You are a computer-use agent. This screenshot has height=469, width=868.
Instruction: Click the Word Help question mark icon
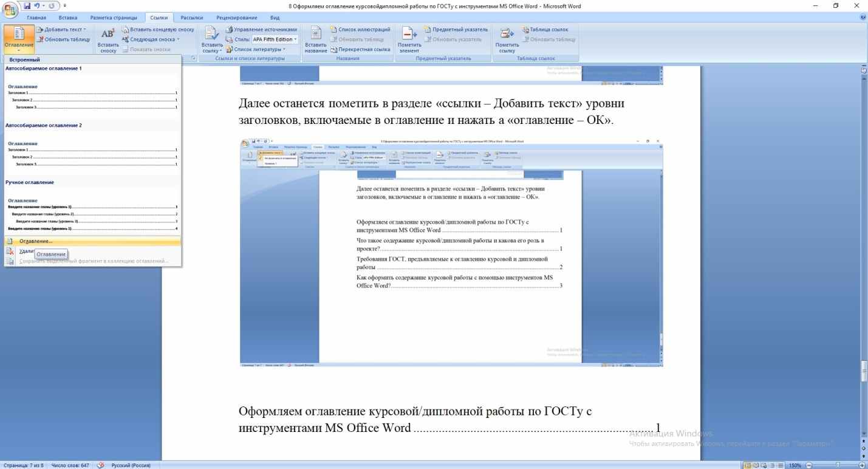(863, 17)
